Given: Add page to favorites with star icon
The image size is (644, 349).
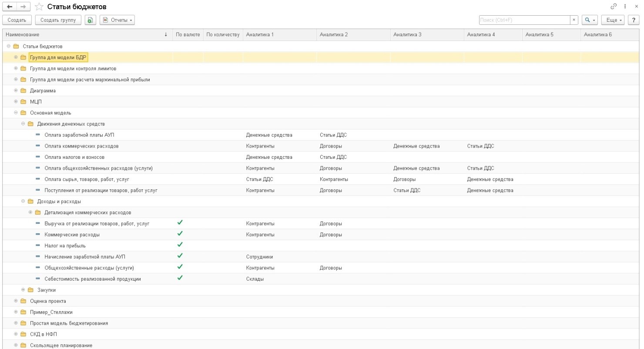Looking at the screenshot, I should [x=38, y=7].
